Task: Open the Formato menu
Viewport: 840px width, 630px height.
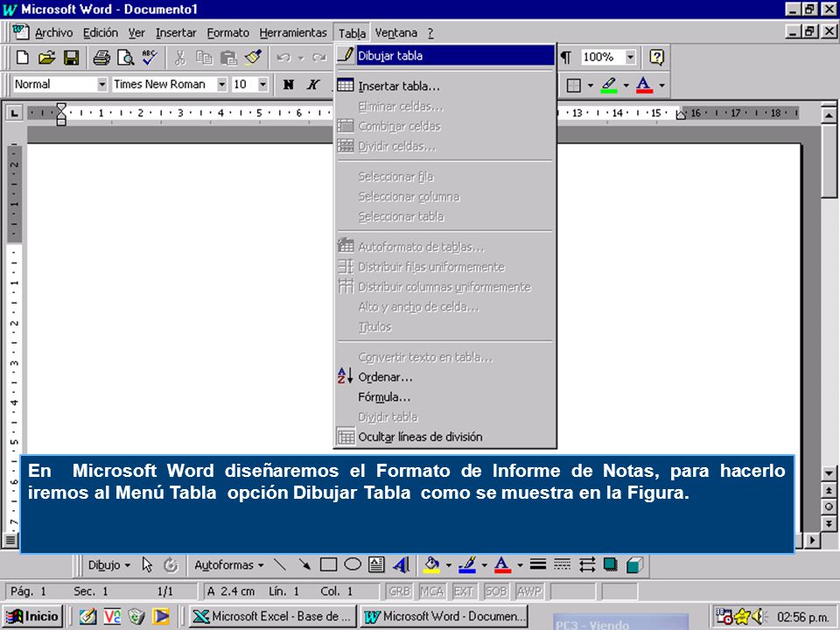Action: [x=227, y=32]
